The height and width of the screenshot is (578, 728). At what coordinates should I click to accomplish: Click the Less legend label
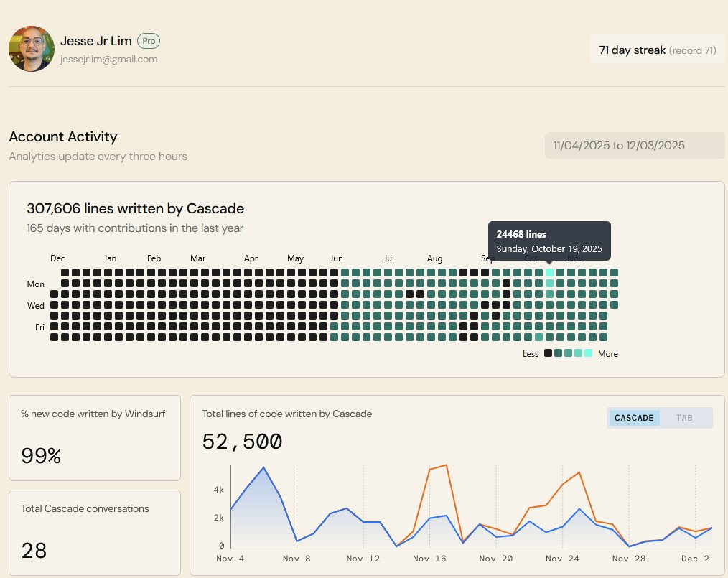point(531,354)
